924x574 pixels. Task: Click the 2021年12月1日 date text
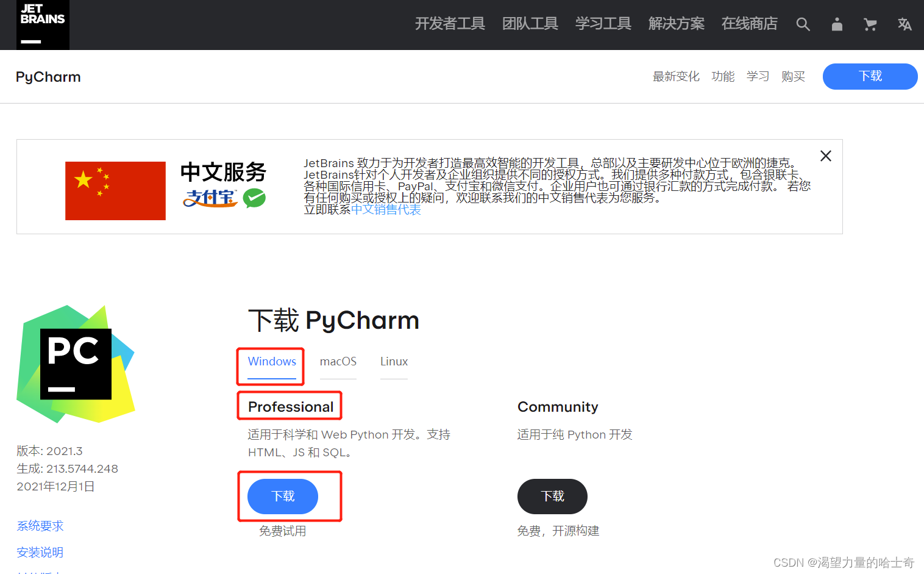tap(55, 487)
